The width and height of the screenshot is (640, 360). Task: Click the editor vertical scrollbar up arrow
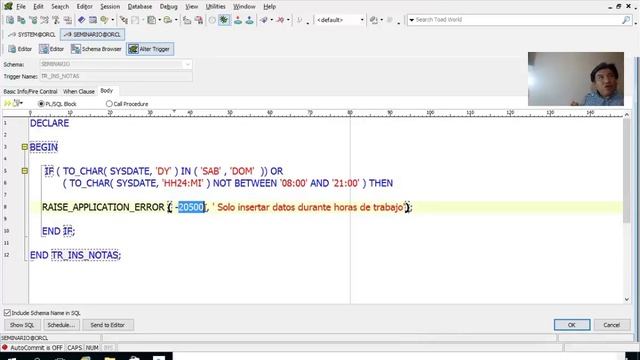(627, 115)
